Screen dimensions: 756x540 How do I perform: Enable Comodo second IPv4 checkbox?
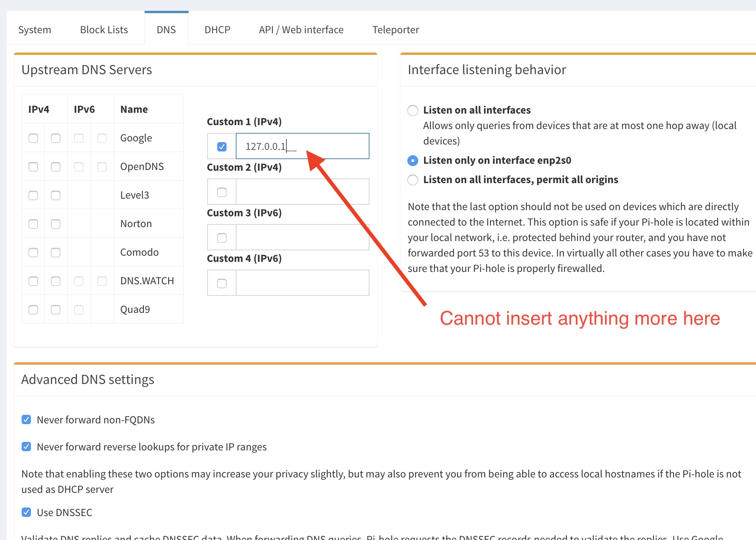click(56, 252)
